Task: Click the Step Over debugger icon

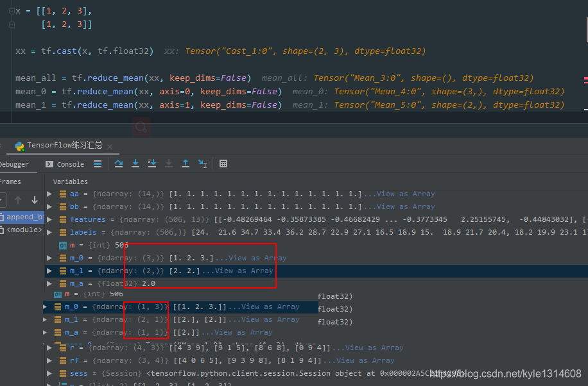Action: 119,164
